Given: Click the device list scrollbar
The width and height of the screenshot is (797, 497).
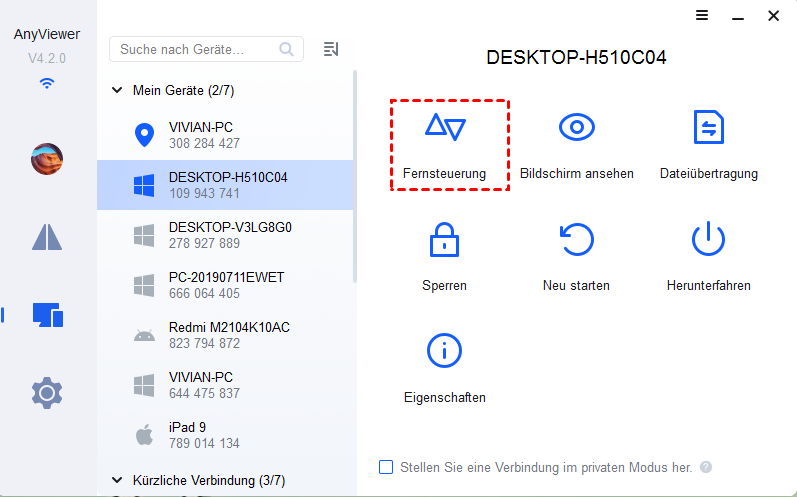Looking at the screenshot, I should (x=355, y=176).
